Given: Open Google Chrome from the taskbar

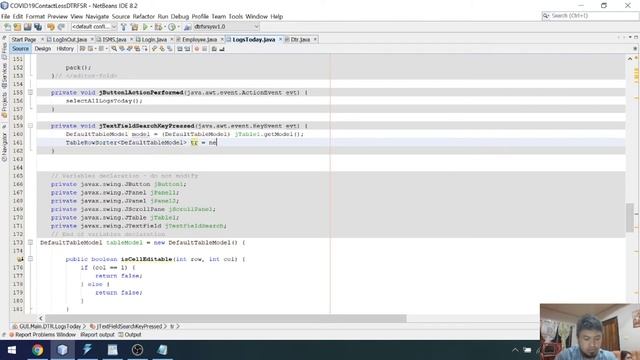Looking at the screenshot, I should [x=38, y=350].
